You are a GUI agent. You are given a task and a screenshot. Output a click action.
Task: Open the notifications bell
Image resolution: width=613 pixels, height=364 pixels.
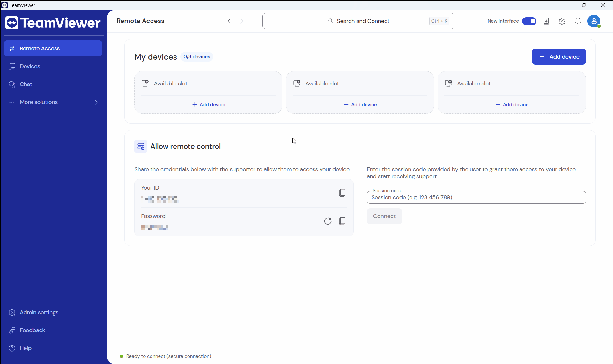click(578, 21)
